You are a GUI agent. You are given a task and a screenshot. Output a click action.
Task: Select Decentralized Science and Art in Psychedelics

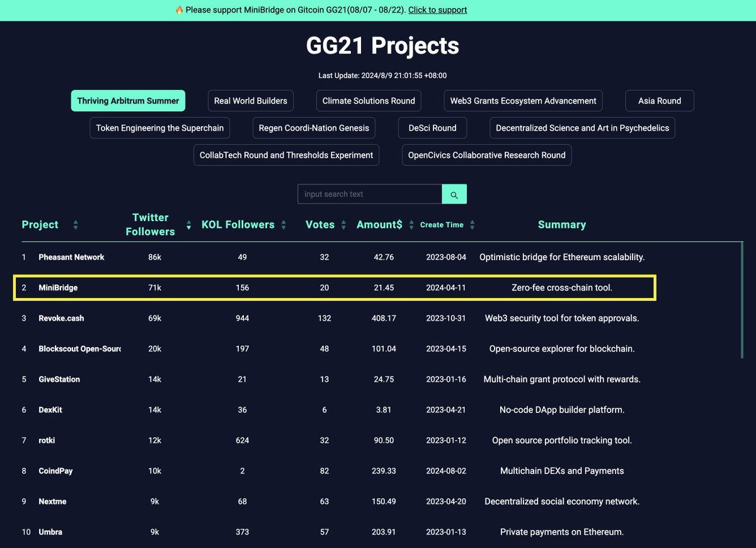582,128
